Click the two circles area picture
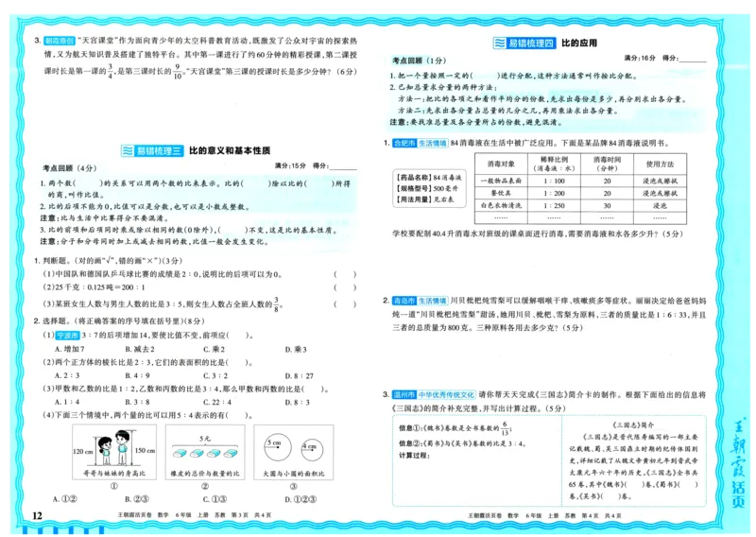The height and width of the screenshot is (537, 756). (293, 452)
